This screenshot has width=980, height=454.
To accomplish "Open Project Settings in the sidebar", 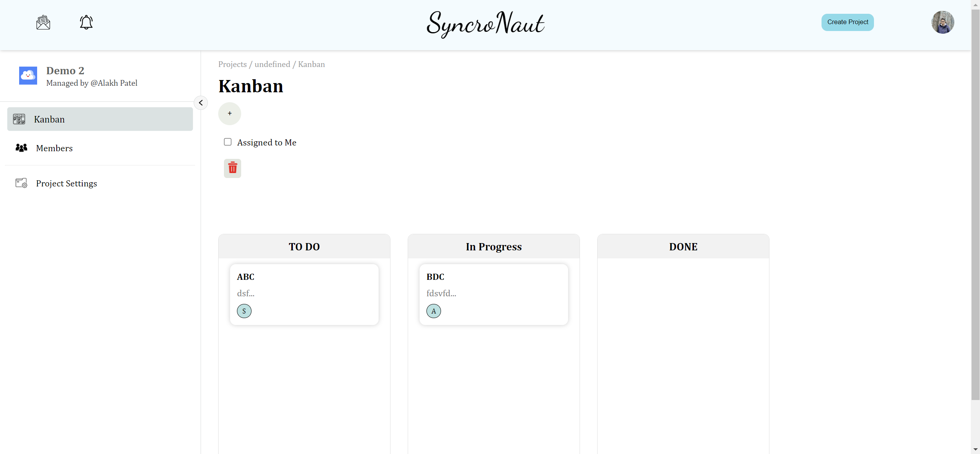I will pyautogui.click(x=66, y=183).
